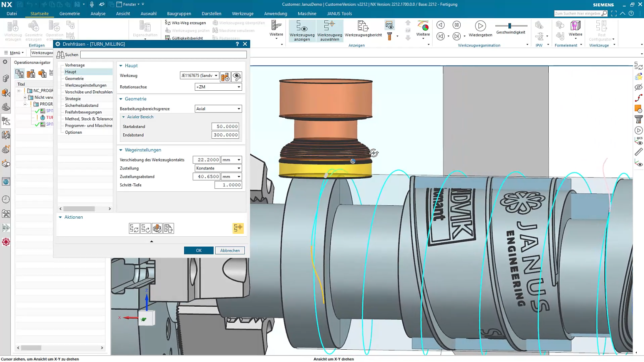644x362 pixels.
Task: Open the Werkzeugwegbericht report icon
Action: pos(363,26)
